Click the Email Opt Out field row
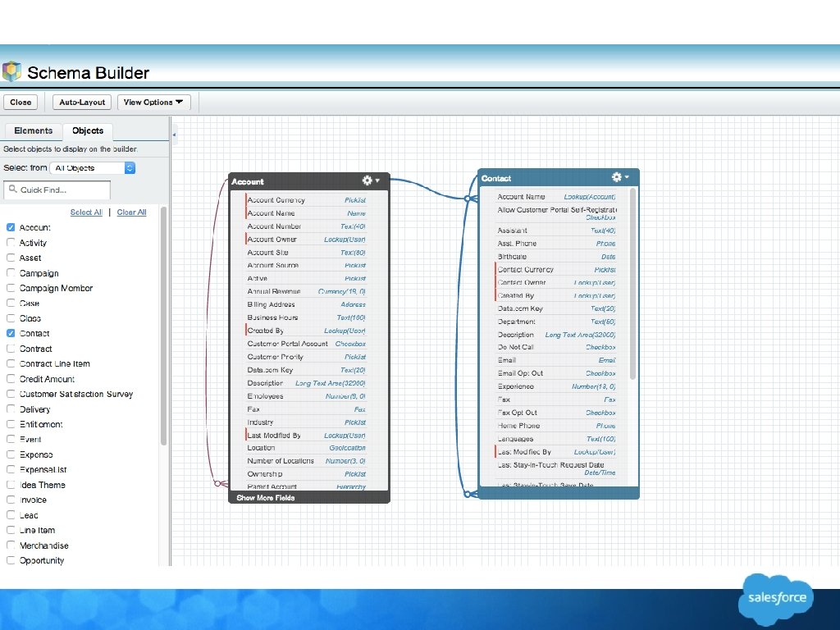 556,373
